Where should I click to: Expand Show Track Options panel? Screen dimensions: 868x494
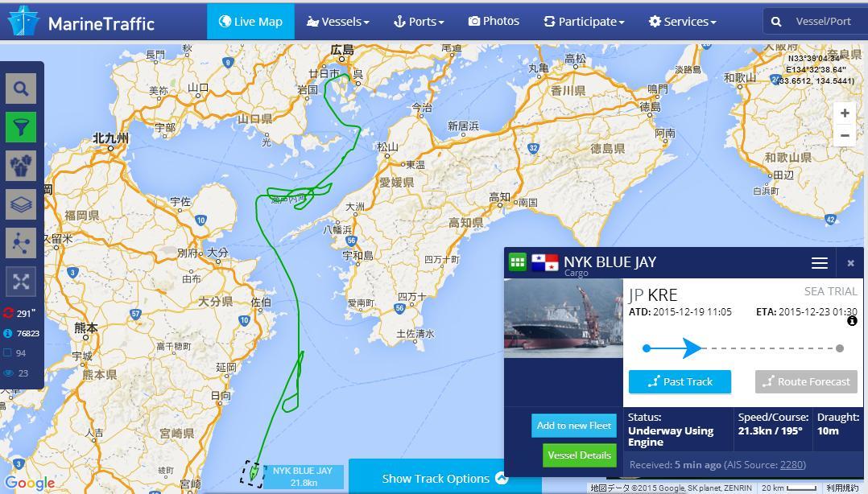tap(444, 479)
